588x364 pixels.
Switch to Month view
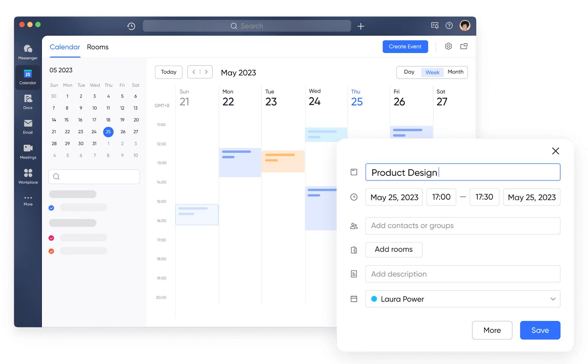point(455,72)
